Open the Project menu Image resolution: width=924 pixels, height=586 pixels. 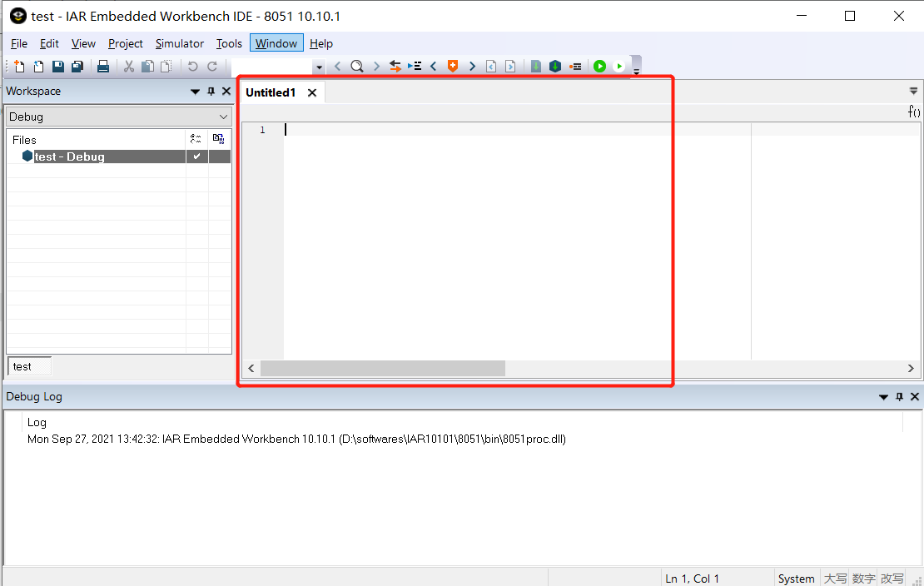click(126, 43)
